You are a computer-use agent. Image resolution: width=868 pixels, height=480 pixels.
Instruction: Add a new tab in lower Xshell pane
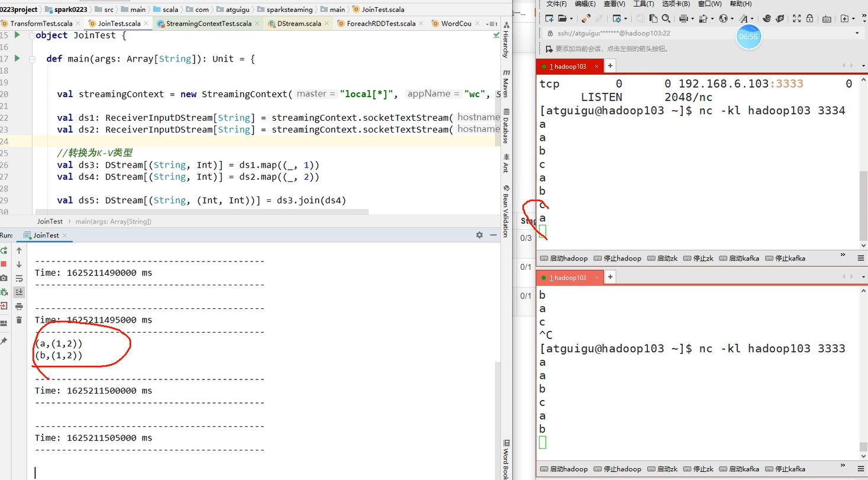pyautogui.click(x=611, y=277)
